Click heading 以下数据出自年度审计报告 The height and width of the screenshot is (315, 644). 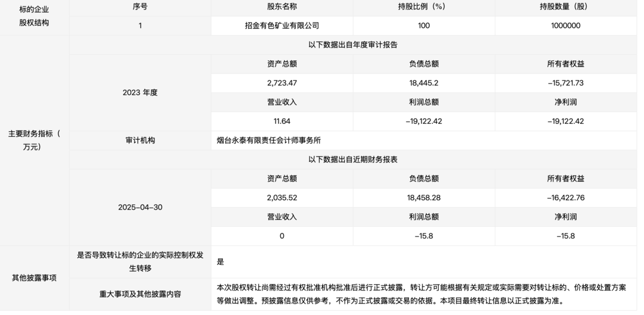pos(353,45)
